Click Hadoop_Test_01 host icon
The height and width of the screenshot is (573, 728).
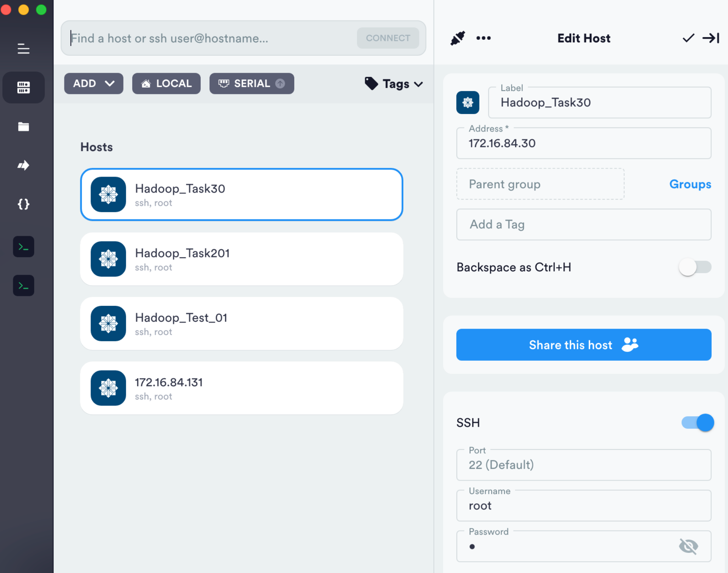coord(108,323)
